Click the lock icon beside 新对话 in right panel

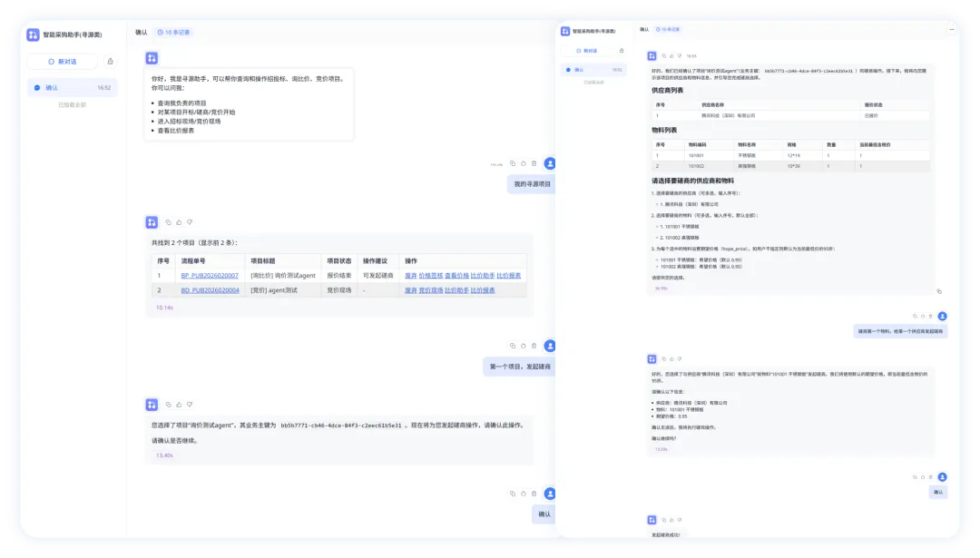[622, 51]
